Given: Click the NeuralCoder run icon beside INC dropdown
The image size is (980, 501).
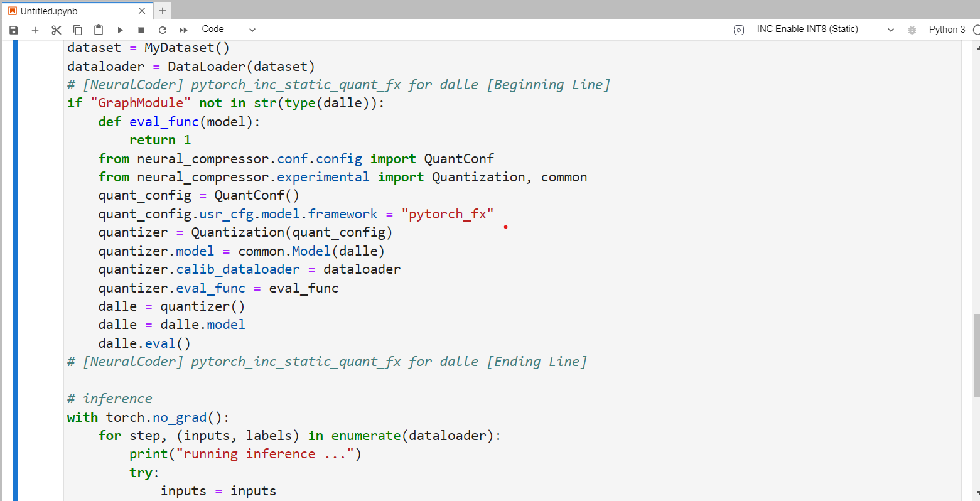Looking at the screenshot, I should pos(739,30).
